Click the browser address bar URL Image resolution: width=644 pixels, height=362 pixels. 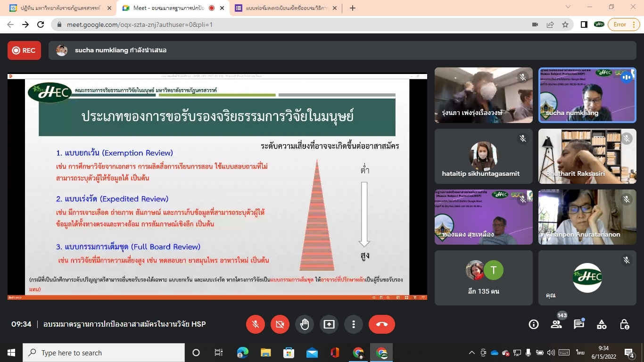pos(283,25)
